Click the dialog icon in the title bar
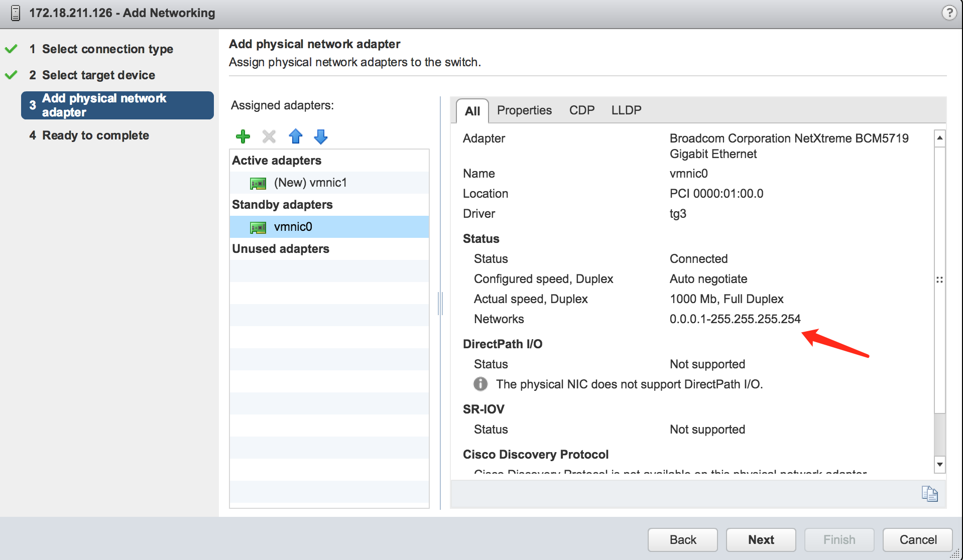 pos(15,13)
